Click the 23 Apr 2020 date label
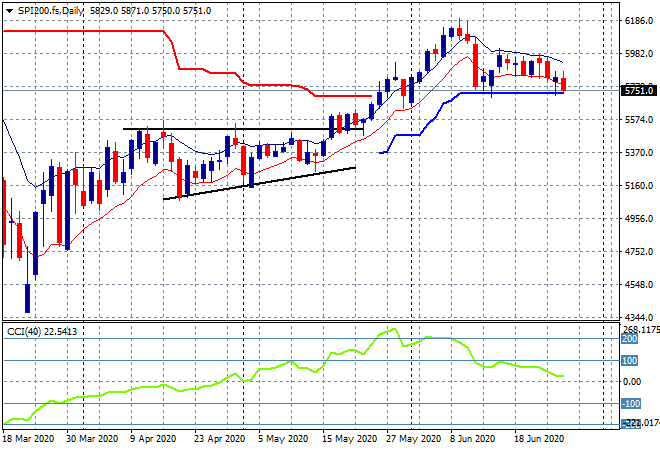Viewport: 660px width, 450px height. coord(219,439)
